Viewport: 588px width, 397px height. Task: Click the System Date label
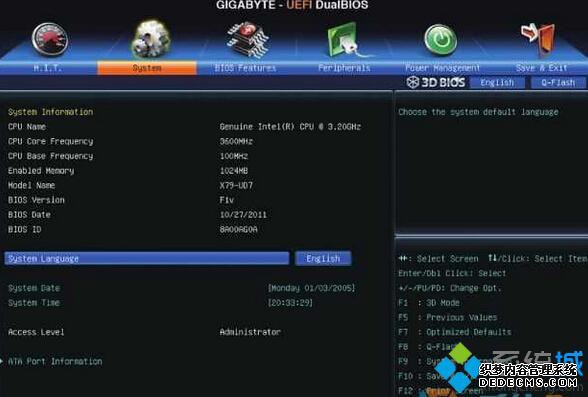[x=34, y=288]
